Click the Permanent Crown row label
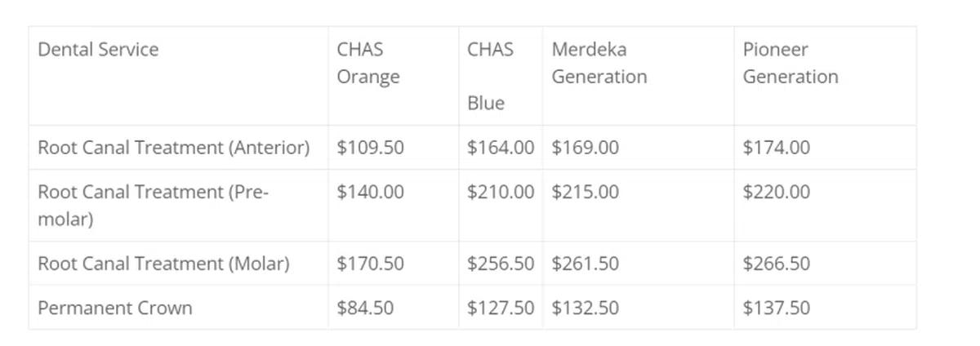Screen dimensions: 980x346 [115, 308]
